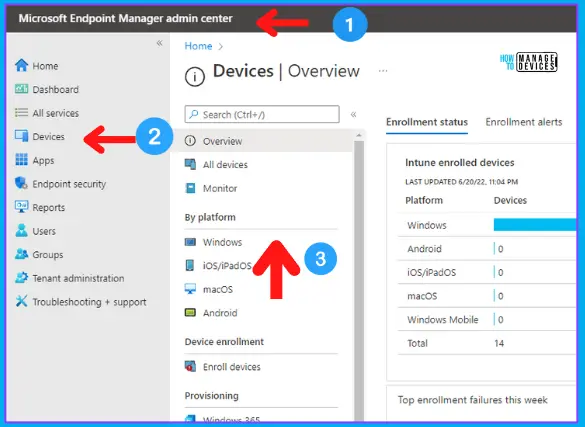Viewport: 585px width, 427px height.
Task: Click the search magnifier icon
Action: pyautogui.click(x=194, y=114)
